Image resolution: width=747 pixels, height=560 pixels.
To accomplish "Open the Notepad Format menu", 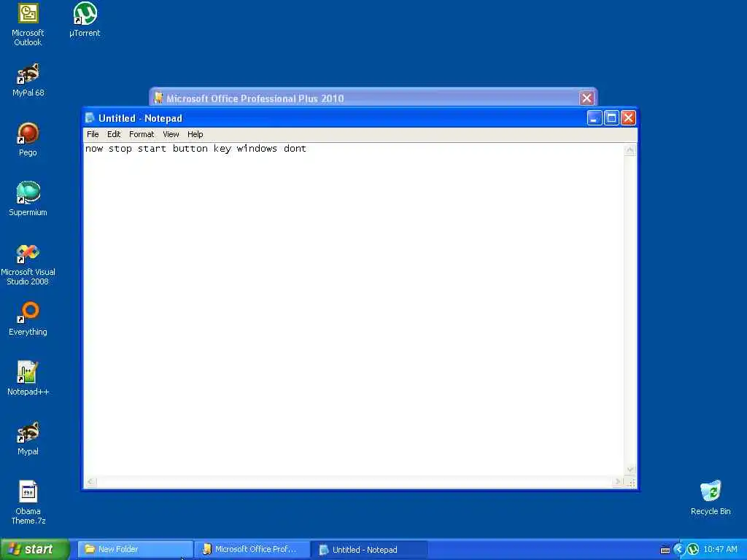I will (142, 134).
